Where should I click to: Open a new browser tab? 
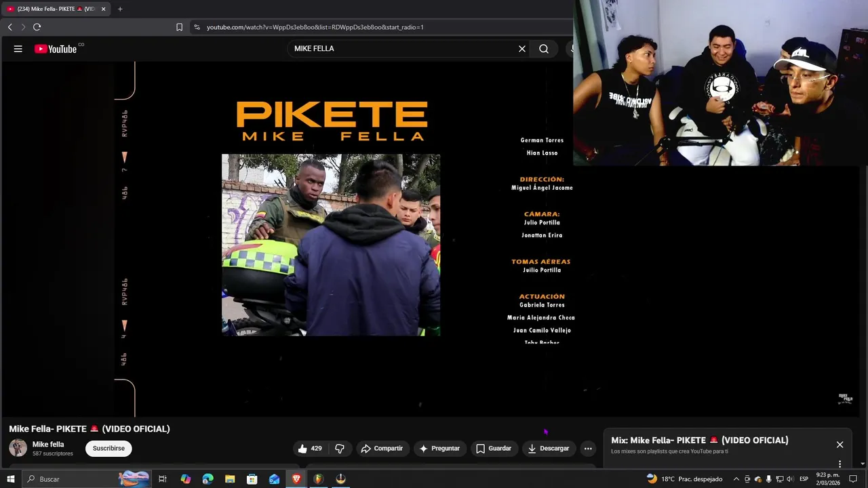pos(120,9)
